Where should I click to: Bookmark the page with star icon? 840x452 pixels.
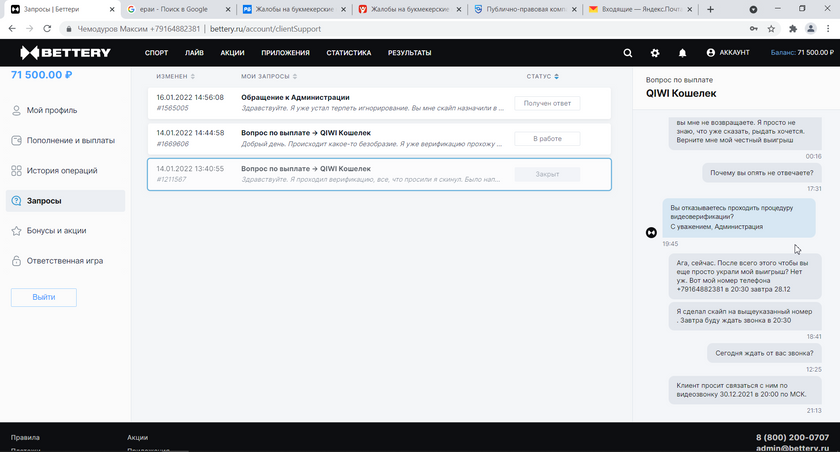point(771,29)
